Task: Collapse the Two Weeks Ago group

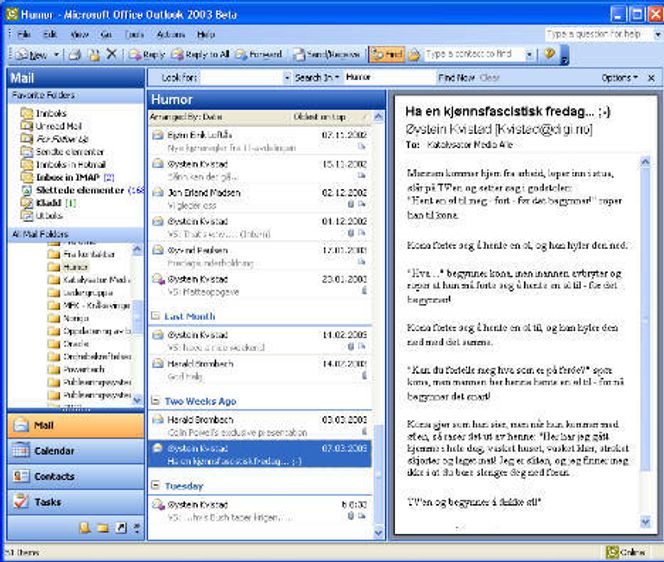Action: coord(155,401)
